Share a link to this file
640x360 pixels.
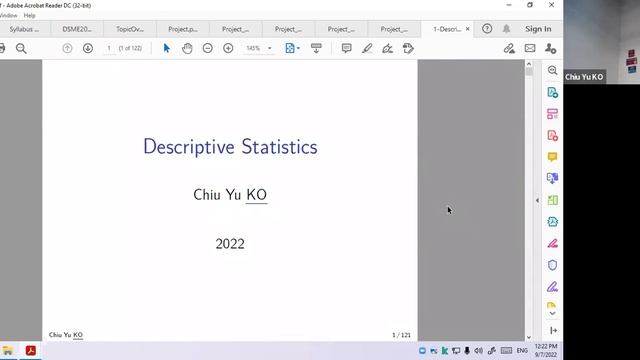(509, 49)
